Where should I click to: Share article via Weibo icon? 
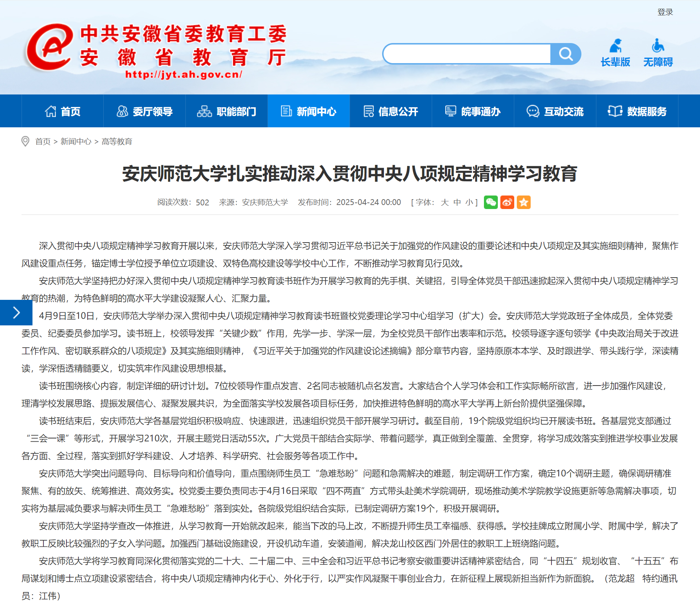pos(507,202)
